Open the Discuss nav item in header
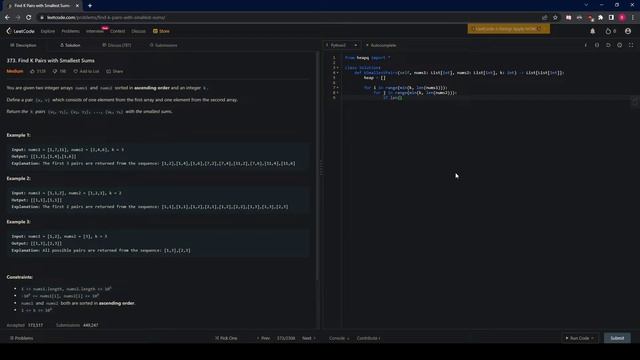 point(138,31)
